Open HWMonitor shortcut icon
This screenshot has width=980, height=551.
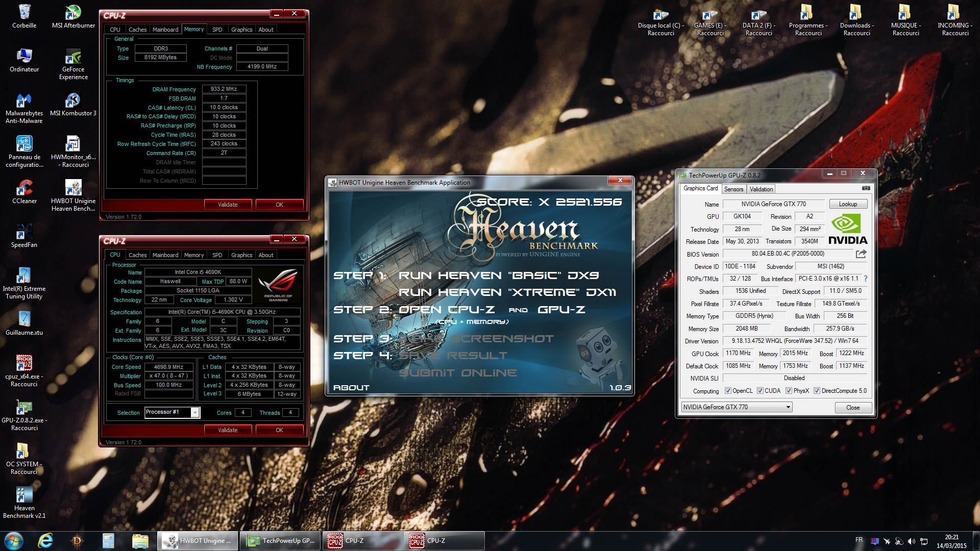pyautogui.click(x=73, y=152)
